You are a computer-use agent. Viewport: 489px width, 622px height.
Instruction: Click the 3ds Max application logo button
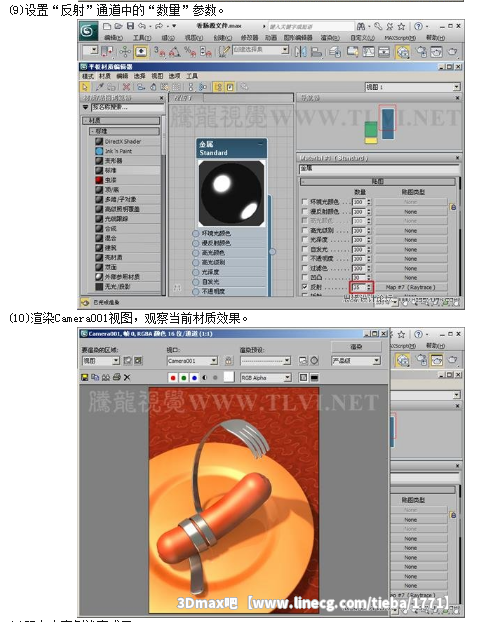pyautogui.click(x=88, y=31)
